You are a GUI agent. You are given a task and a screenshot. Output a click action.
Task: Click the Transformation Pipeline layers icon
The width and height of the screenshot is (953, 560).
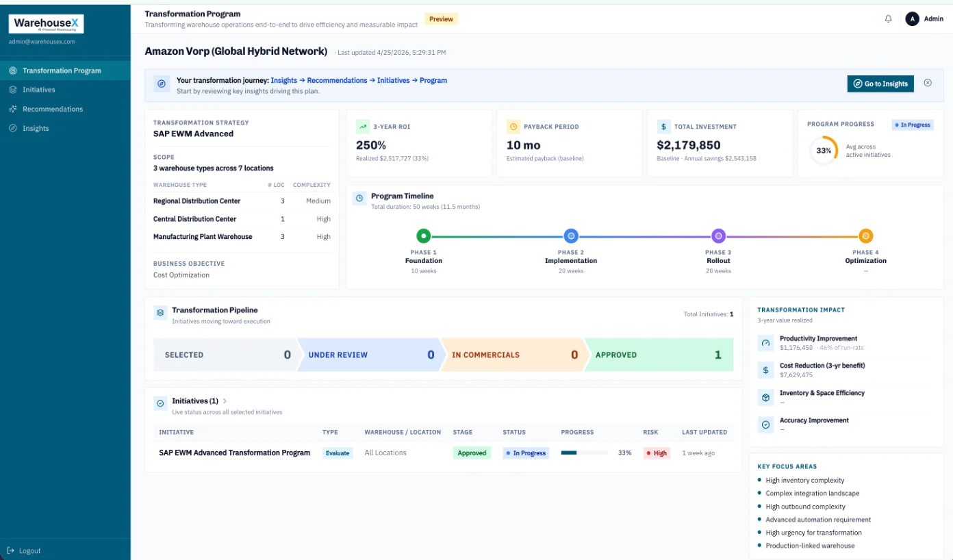160,312
